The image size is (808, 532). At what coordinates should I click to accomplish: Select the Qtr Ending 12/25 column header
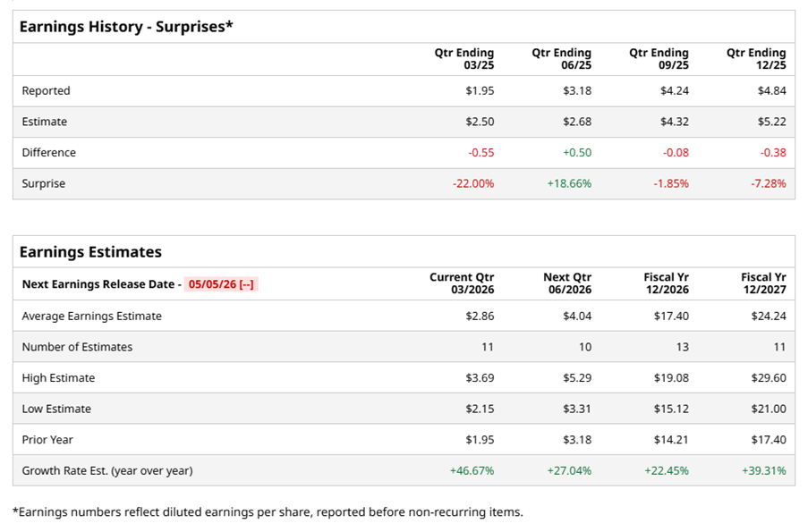[x=756, y=59]
